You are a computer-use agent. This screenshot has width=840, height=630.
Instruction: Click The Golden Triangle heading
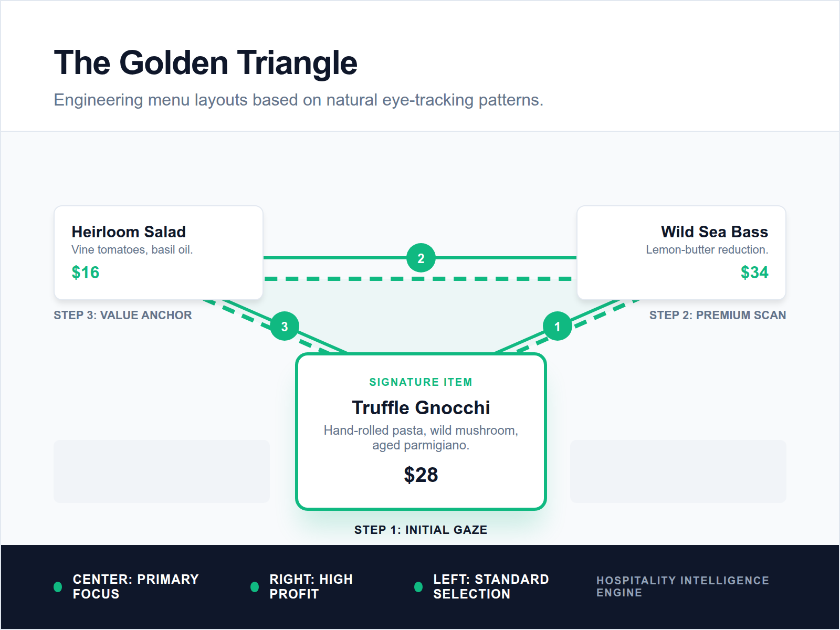206,63
